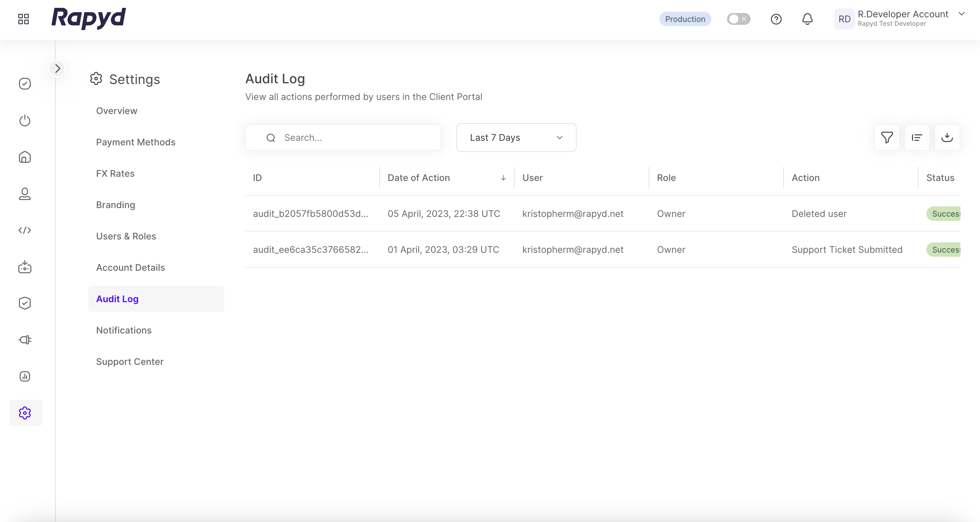Viewport: 980px width, 522px height.
Task: Open audit_b2057fb5800d53d log entry
Action: click(x=311, y=214)
